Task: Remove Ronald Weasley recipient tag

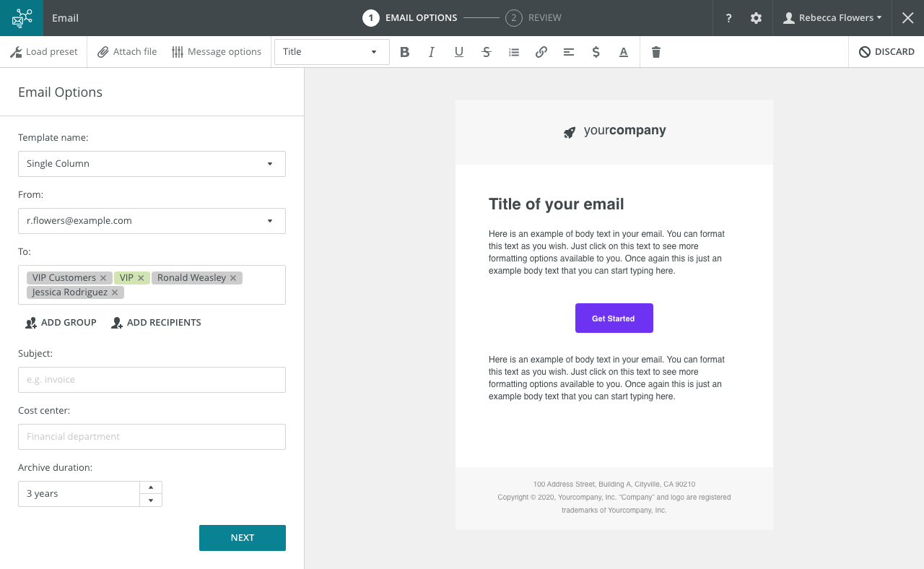Action: pos(233,278)
